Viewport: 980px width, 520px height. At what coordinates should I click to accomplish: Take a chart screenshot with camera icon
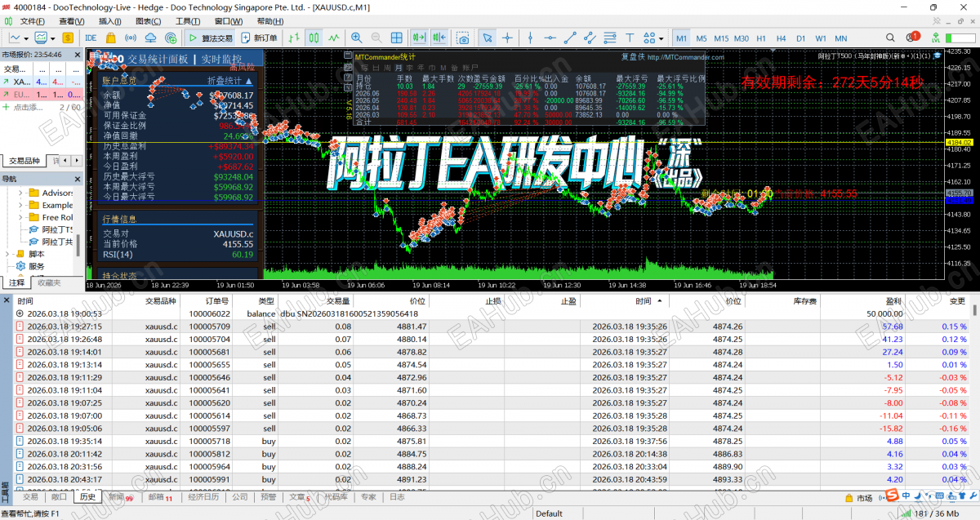pyautogui.click(x=463, y=38)
